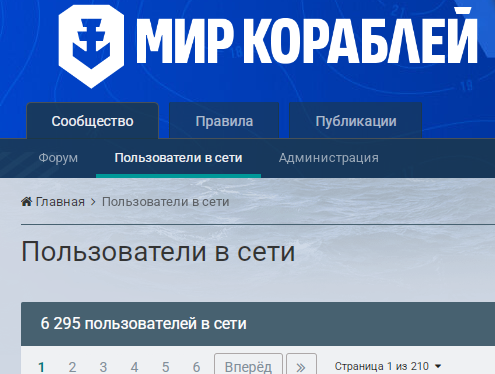
Task: Click the double-arrow last page button
Action: point(301,367)
